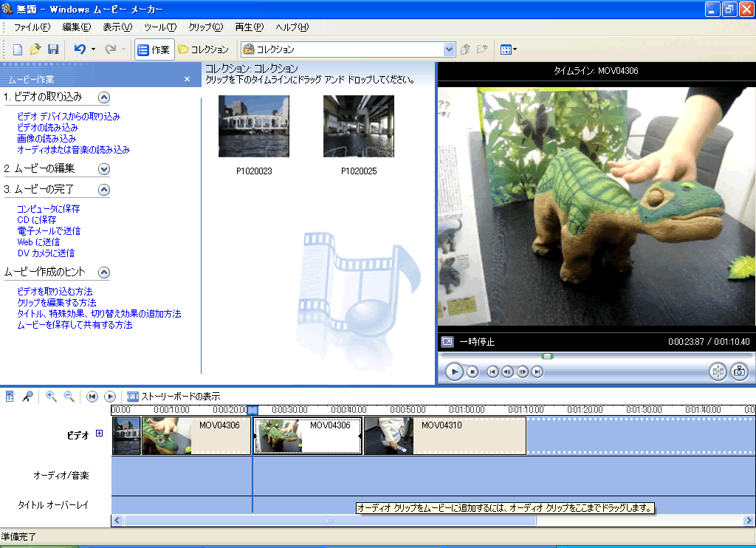
Task: Open the コレクション combo box dropdown
Action: pyautogui.click(x=449, y=49)
